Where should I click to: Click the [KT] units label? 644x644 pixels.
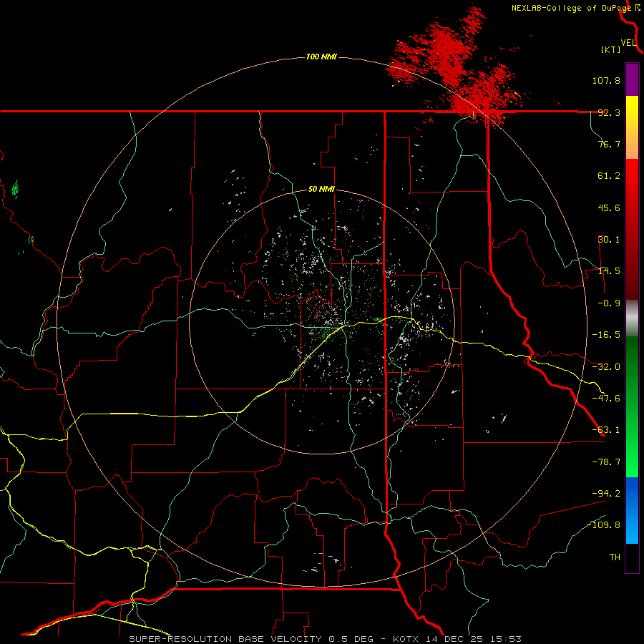[611, 50]
